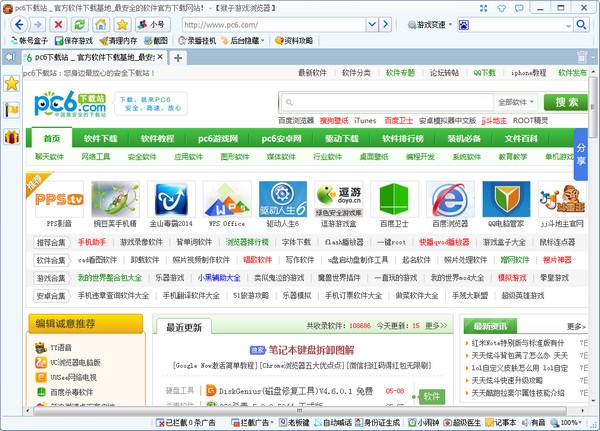Click the pc6.com site logo
Viewport: 600px width, 431px height.
click(x=70, y=104)
